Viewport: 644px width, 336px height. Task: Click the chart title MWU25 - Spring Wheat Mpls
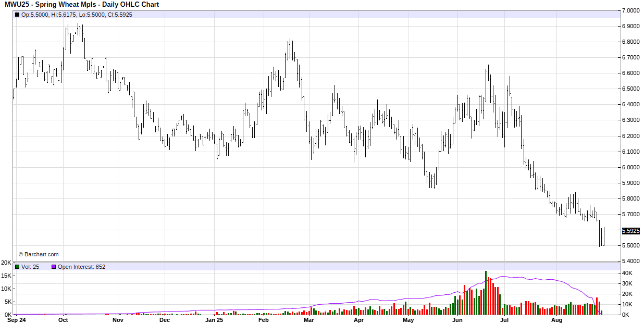pyautogui.click(x=51, y=5)
